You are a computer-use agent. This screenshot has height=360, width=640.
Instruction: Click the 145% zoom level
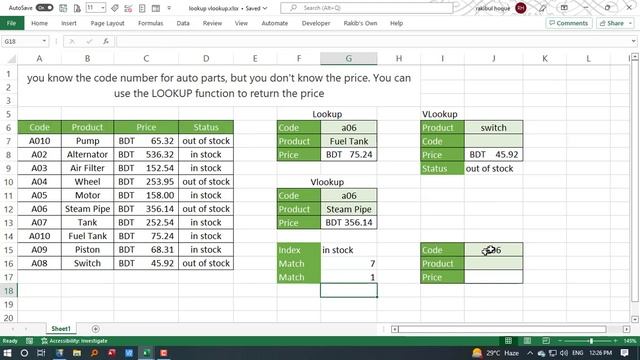[630, 341]
